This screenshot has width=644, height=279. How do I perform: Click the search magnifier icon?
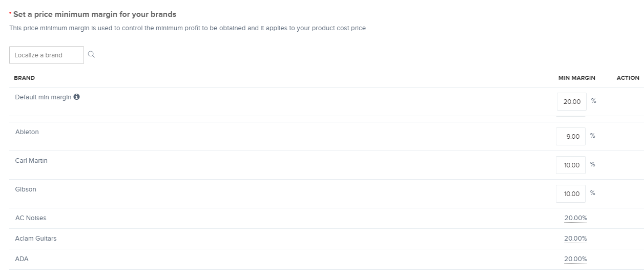click(91, 55)
